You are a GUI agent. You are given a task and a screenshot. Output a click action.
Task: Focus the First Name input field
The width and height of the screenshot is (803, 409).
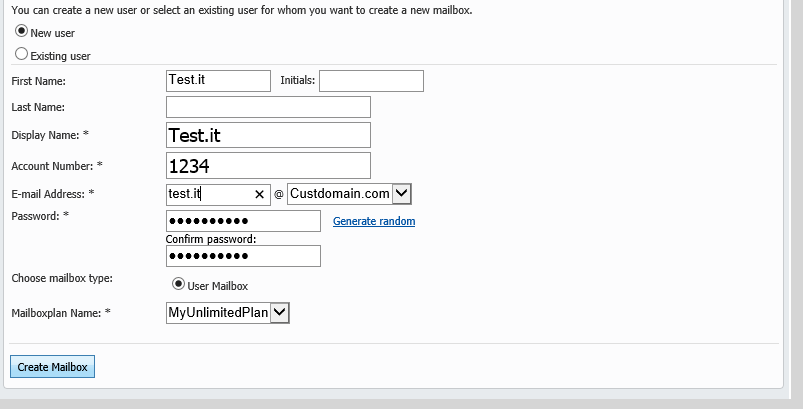pos(218,81)
